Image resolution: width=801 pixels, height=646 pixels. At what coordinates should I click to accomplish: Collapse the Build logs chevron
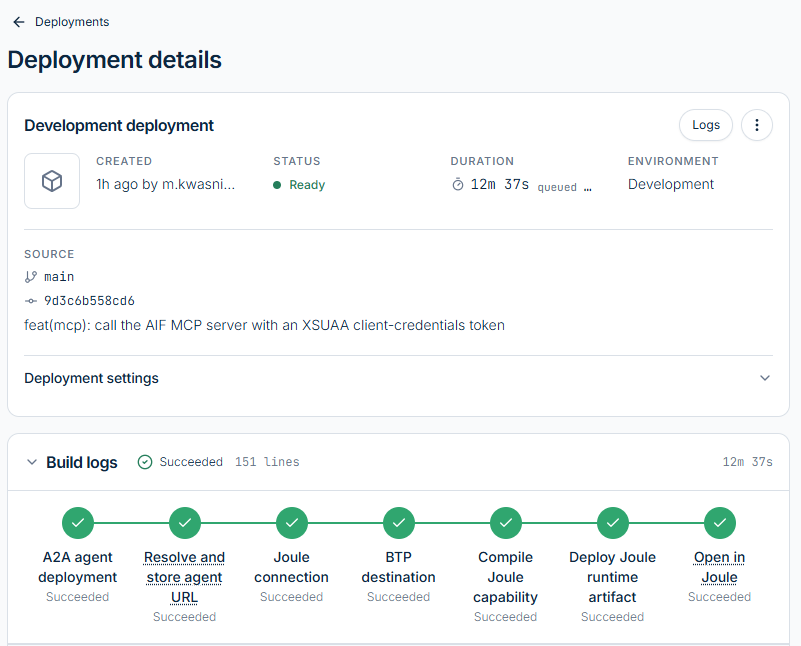pyautogui.click(x=32, y=462)
